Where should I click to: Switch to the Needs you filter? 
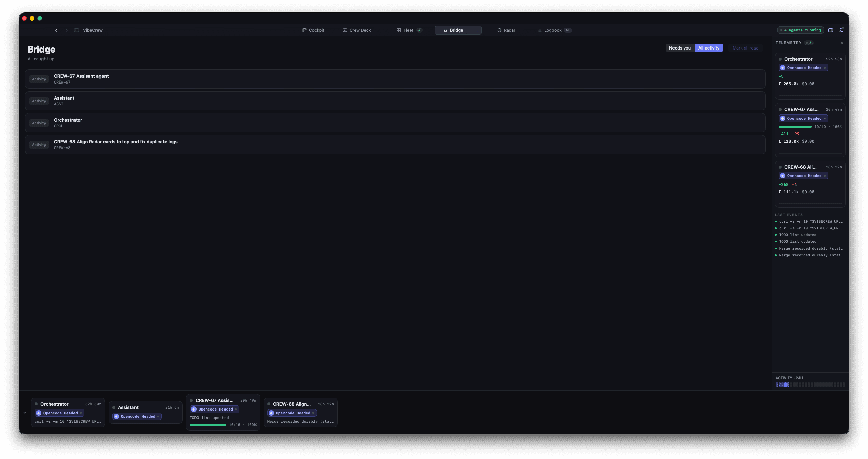click(680, 48)
